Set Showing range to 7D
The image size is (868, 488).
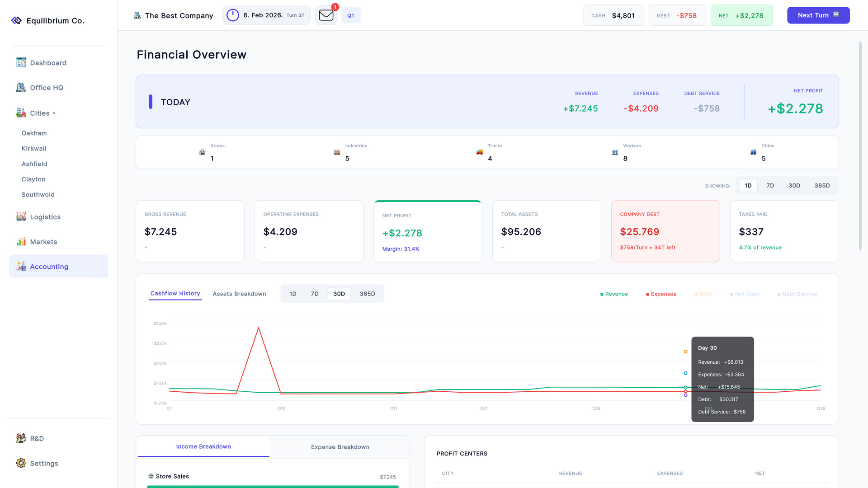(770, 185)
